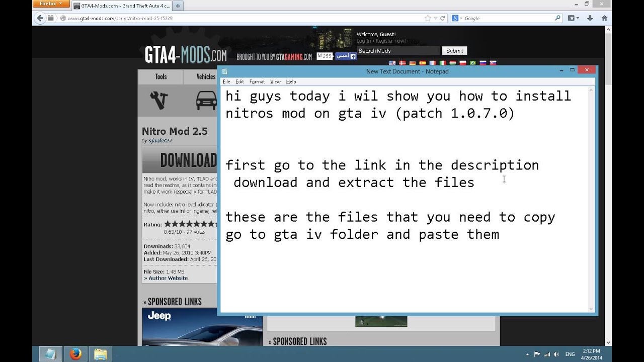The image size is (644, 362).
Task: Click Firefox page scrollbar up arrow
Action: [x=608, y=30]
